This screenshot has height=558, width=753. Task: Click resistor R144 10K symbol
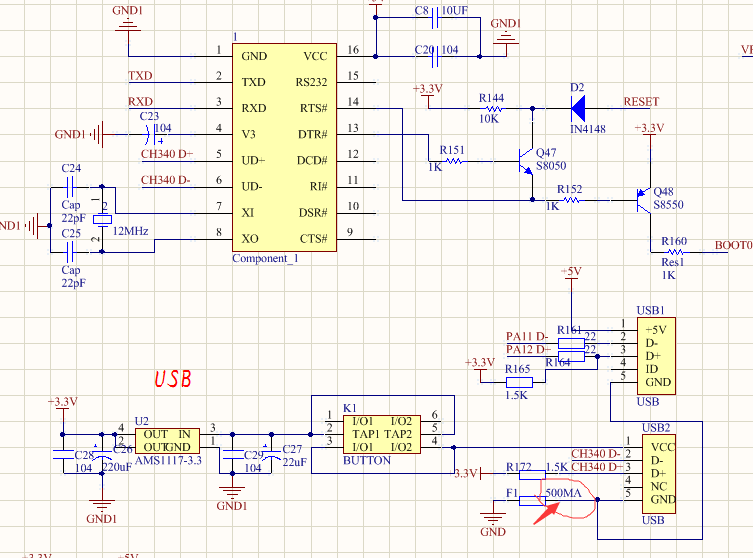tap(493, 109)
